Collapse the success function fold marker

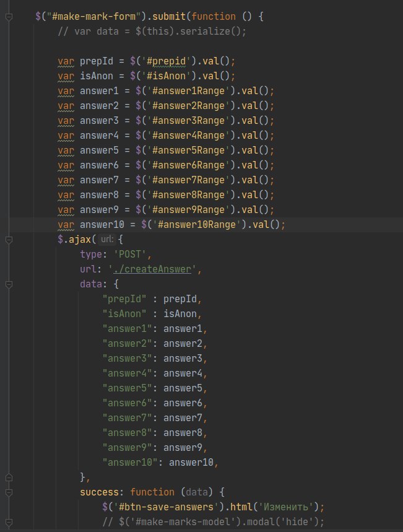coord(9,492)
